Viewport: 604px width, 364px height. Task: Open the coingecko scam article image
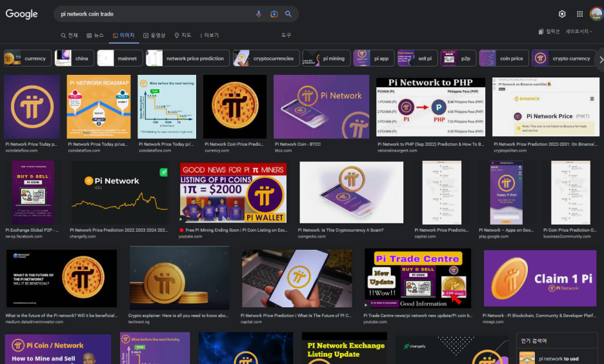coord(352,192)
